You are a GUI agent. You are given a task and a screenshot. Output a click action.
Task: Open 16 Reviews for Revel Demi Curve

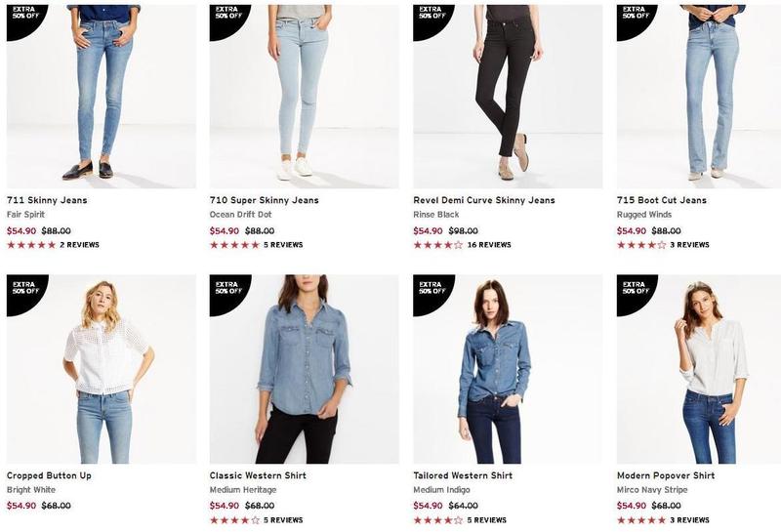(x=489, y=245)
